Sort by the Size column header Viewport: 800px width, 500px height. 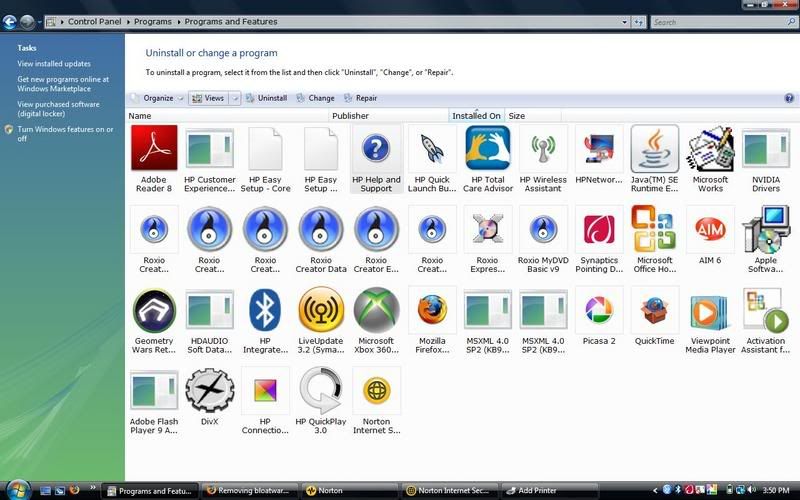click(533, 116)
